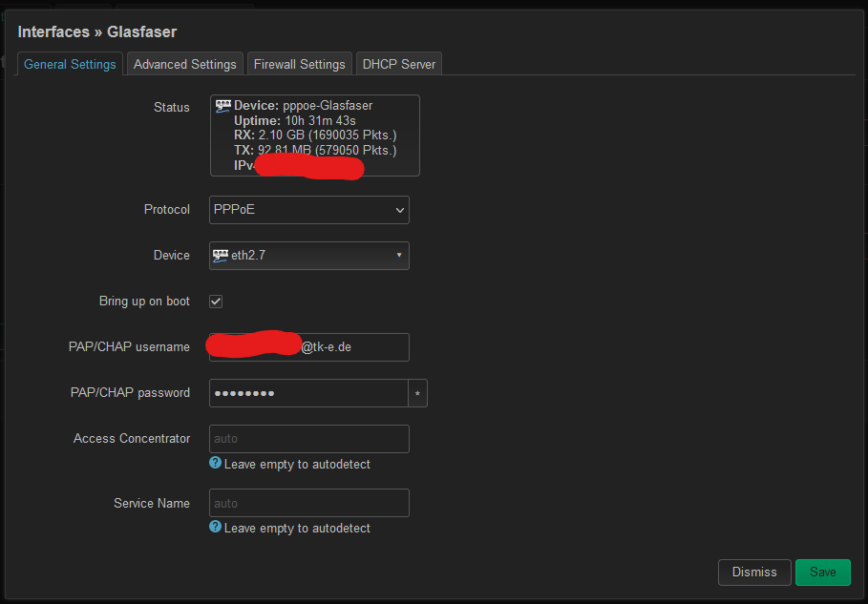Toggle the Bring up on boot checkbox
The width and height of the screenshot is (868, 604).
click(x=216, y=302)
